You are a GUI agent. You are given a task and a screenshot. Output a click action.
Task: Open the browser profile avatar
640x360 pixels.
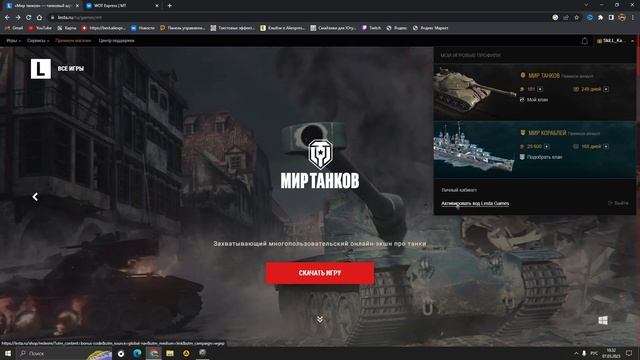622,18
